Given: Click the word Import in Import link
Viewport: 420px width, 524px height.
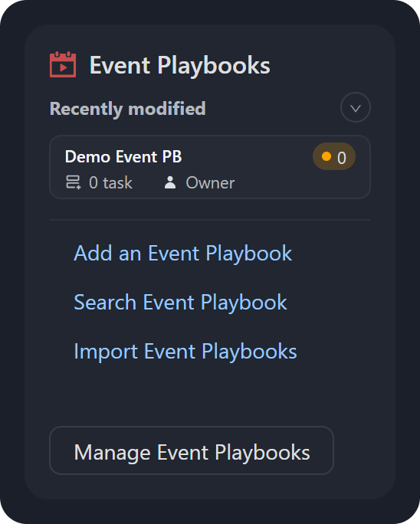Looking at the screenshot, I should (x=106, y=352).
